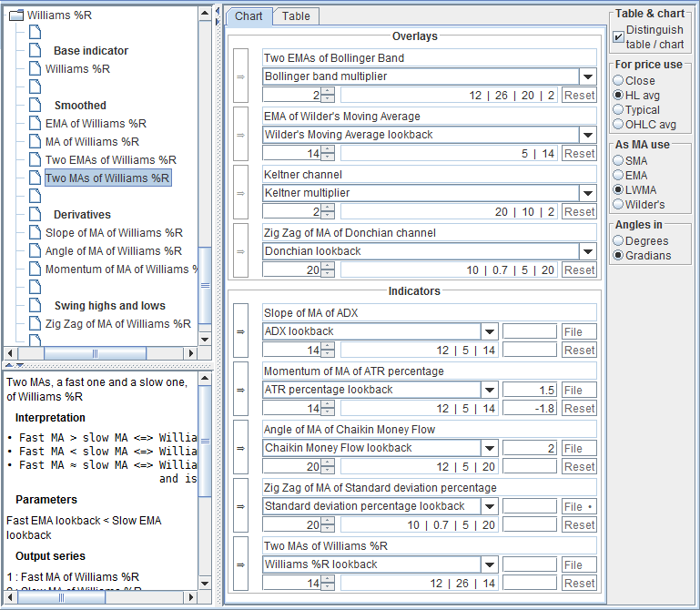This screenshot has width=700, height=610.
Task: Click document icon next to EMA of Williams %R
Action: point(35,123)
